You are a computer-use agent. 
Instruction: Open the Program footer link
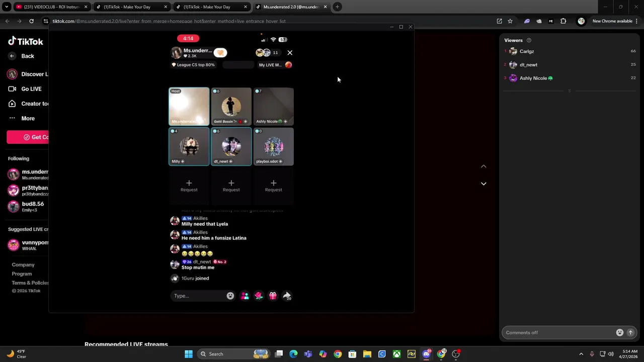tap(22, 274)
